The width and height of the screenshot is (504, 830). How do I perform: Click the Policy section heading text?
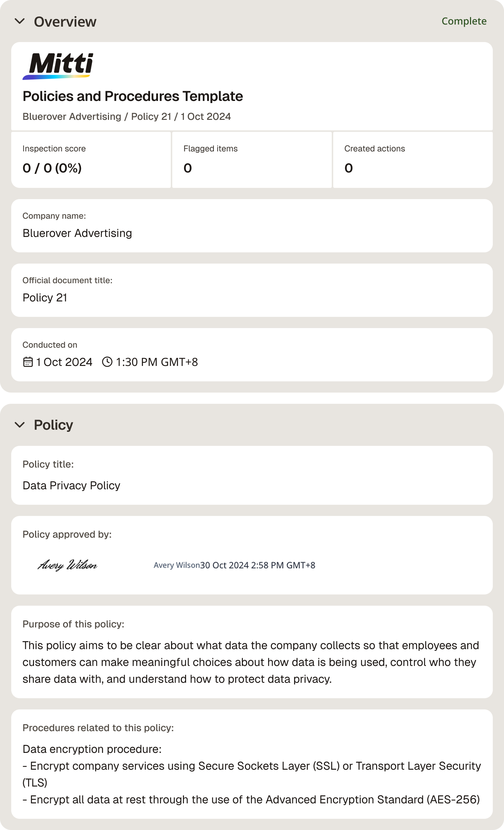click(54, 425)
